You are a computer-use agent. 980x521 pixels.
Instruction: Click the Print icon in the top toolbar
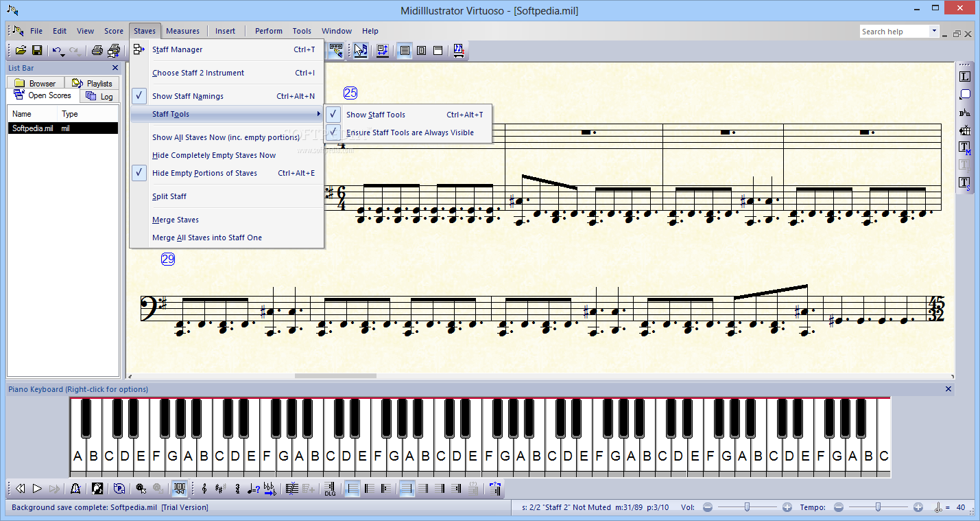[x=97, y=50]
